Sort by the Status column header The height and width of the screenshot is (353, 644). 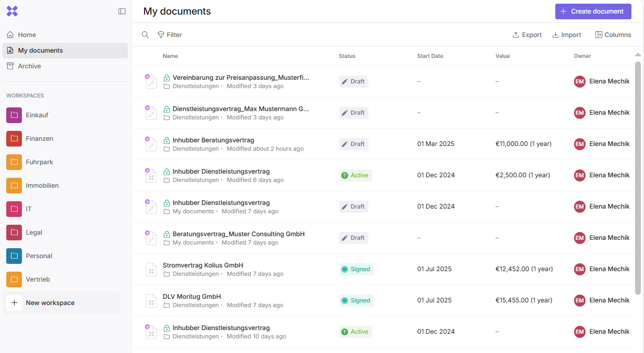(347, 56)
